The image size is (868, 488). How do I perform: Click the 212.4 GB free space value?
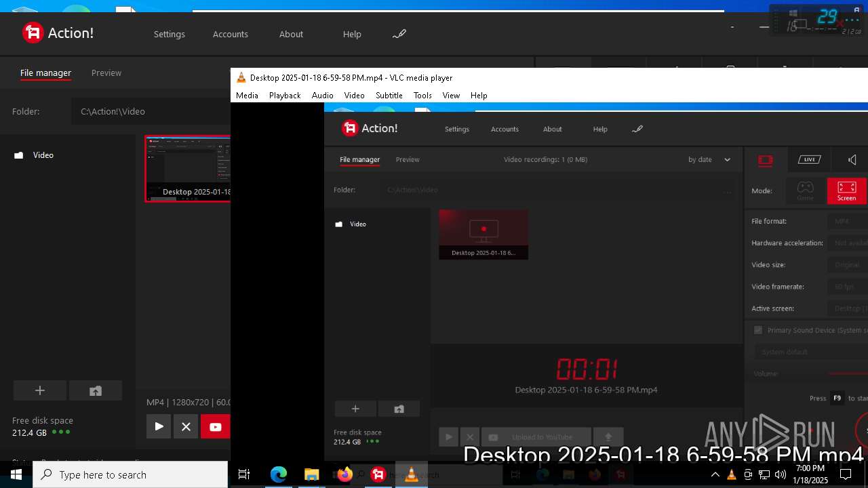(x=29, y=432)
